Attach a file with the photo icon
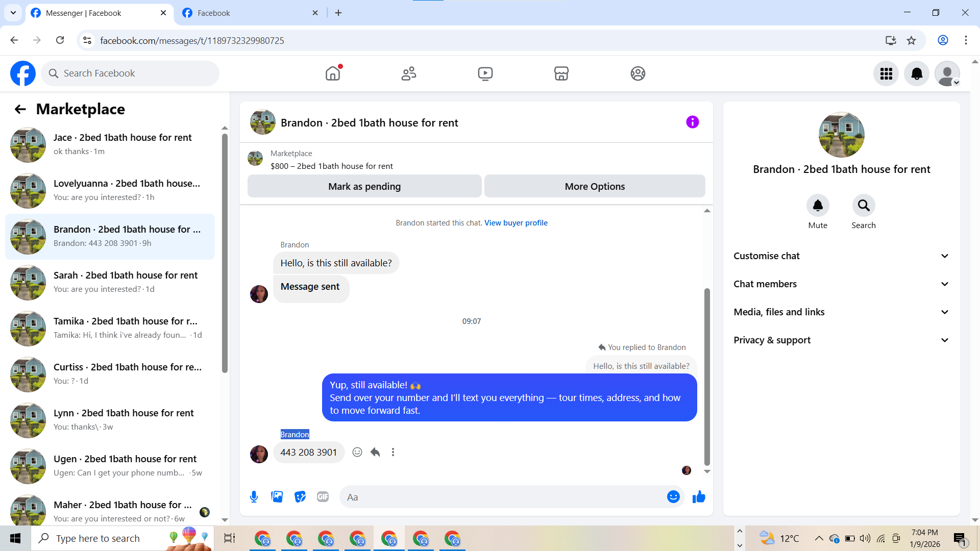980x551 pixels. (277, 497)
